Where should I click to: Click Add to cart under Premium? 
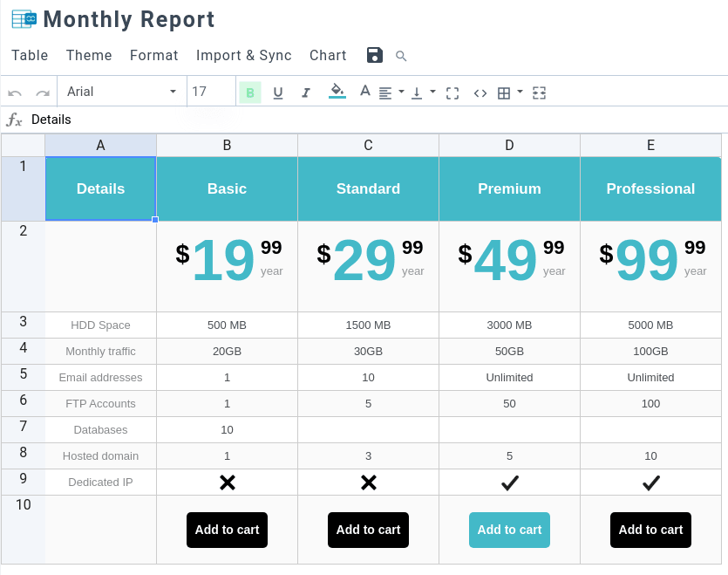tap(509, 530)
